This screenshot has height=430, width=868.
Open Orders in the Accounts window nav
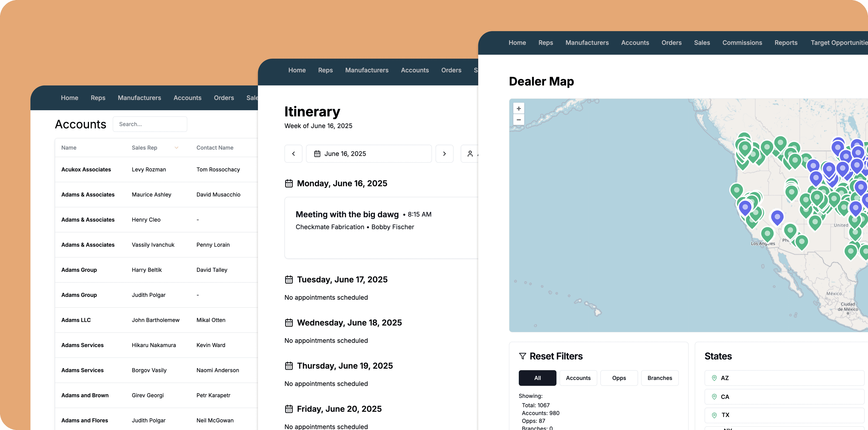point(224,98)
